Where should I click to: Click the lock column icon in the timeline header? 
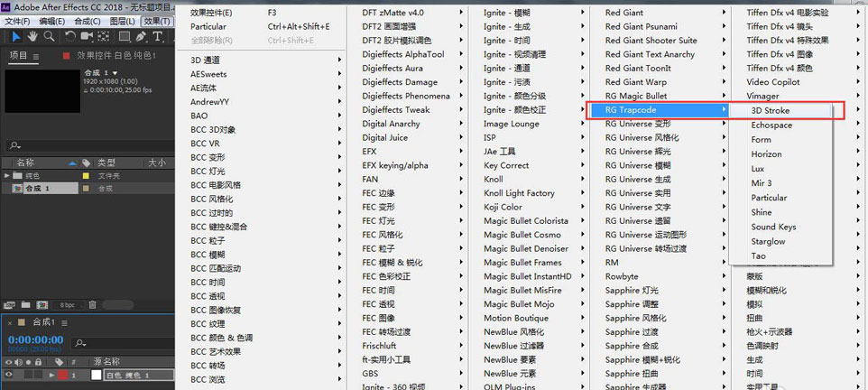pyautogui.click(x=38, y=362)
